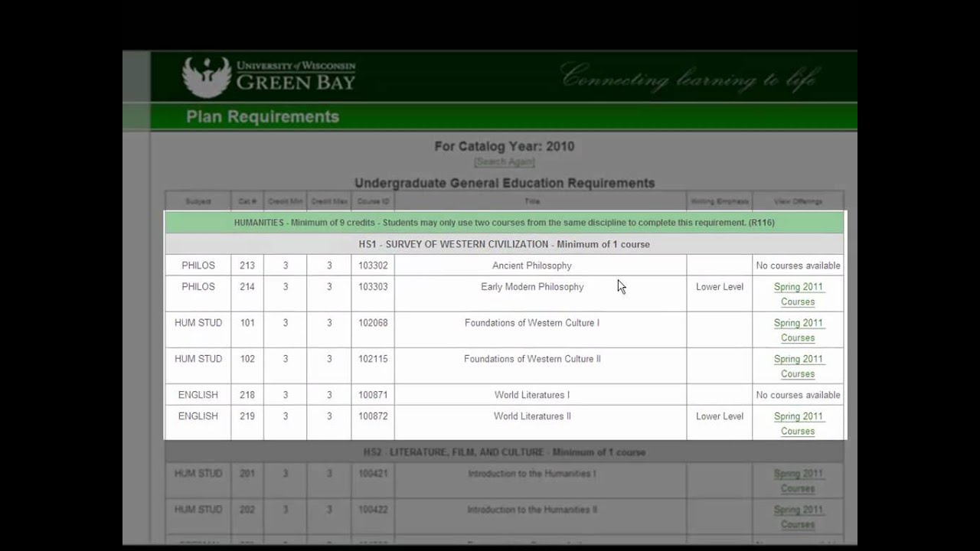Click HUM STUD subject in row 102
The width and height of the screenshot is (980, 551).
coord(198,359)
